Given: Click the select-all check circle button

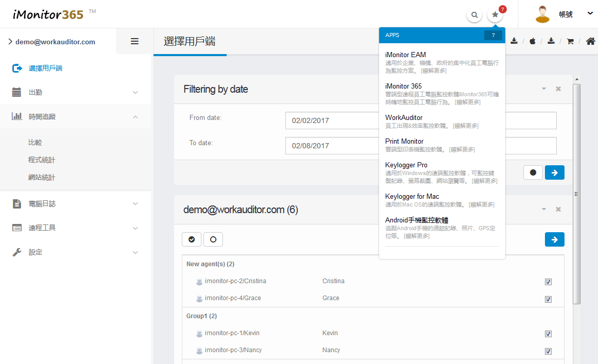Looking at the screenshot, I should click(192, 239).
